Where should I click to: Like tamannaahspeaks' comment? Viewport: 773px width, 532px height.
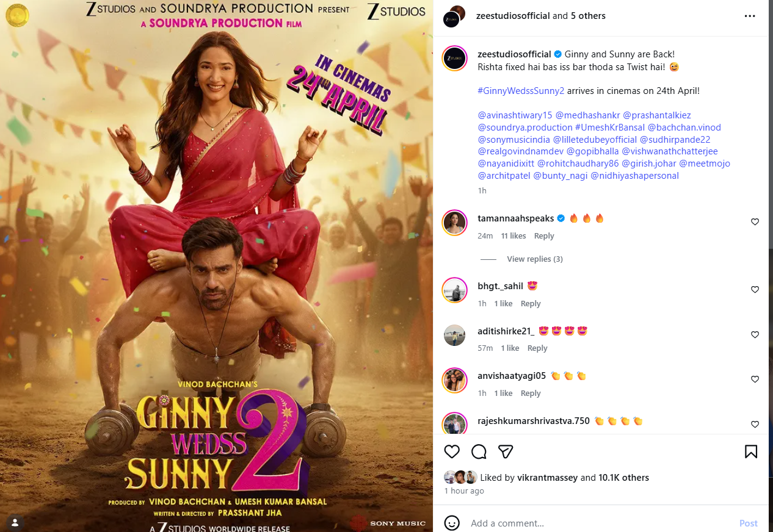point(755,222)
